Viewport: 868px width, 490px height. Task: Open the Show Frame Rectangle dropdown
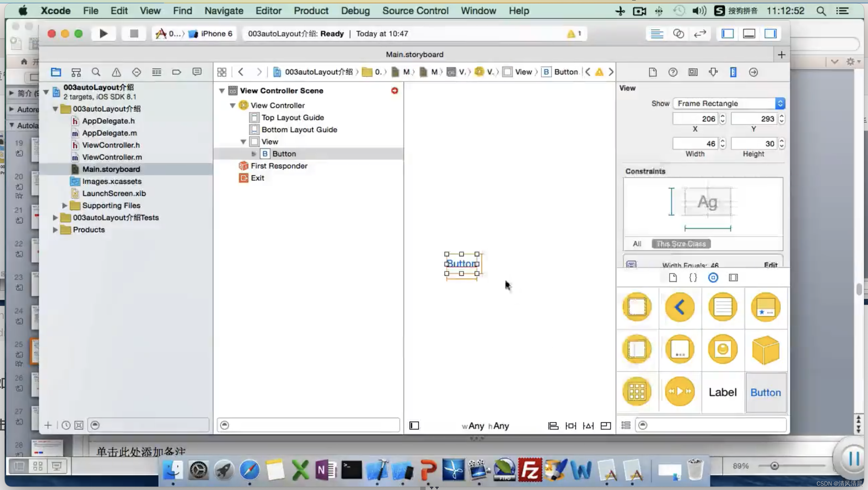click(x=729, y=103)
